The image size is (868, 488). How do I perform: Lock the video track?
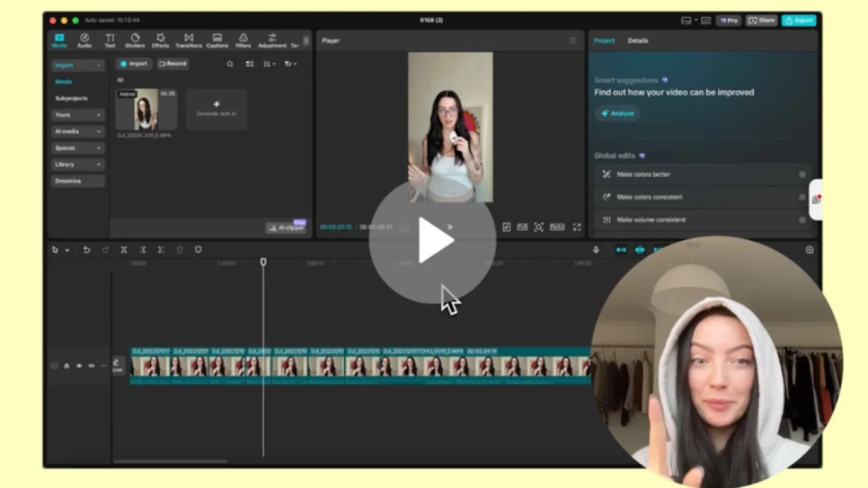coord(66,366)
